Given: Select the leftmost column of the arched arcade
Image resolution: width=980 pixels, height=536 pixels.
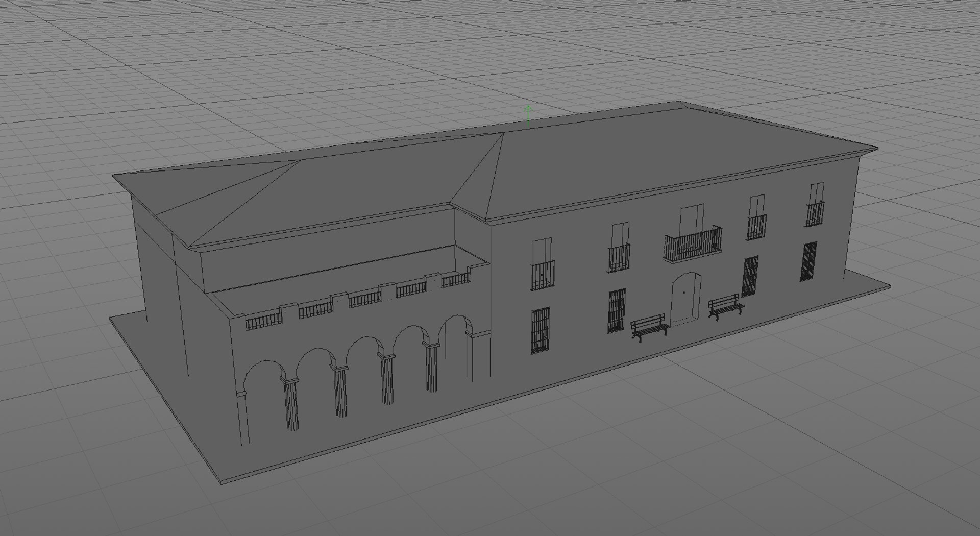Looking at the screenshot, I should (291, 403).
